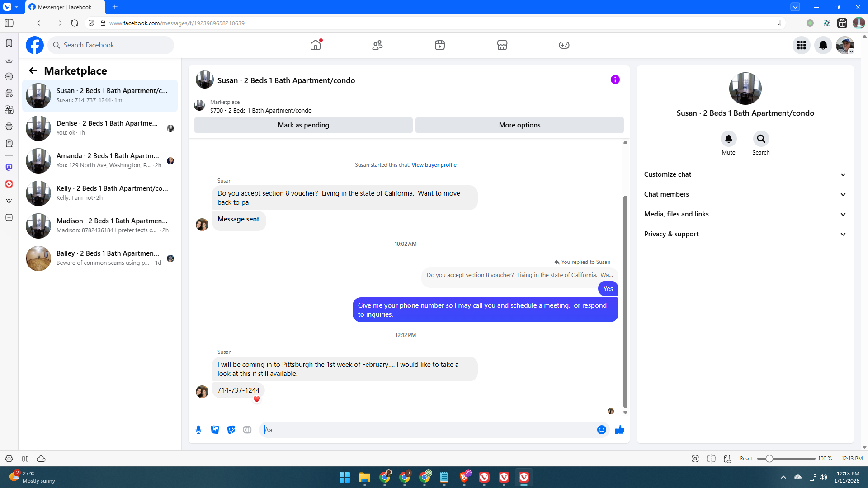Open the Friends icon in top navigation
This screenshot has width=868, height=488.
point(377,45)
